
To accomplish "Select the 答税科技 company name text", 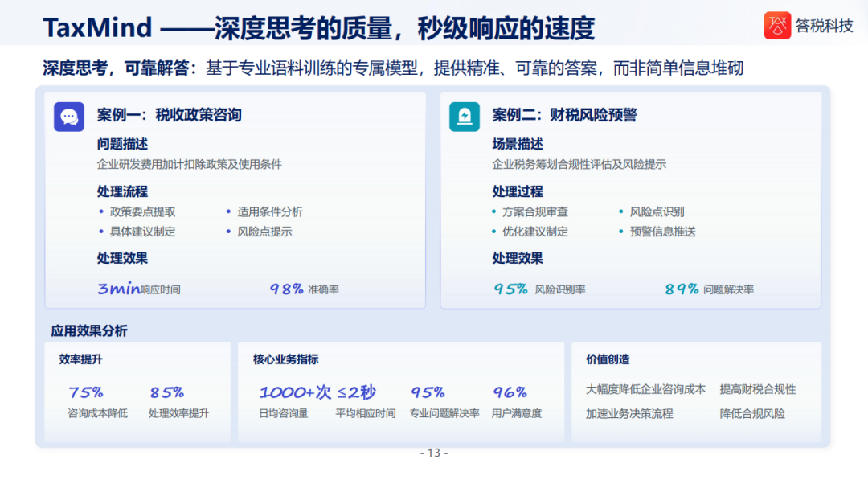I will click(825, 26).
